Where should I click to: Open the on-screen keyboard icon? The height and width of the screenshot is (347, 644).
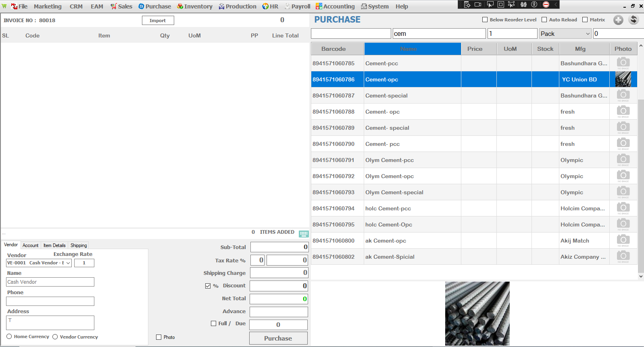[304, 234]
